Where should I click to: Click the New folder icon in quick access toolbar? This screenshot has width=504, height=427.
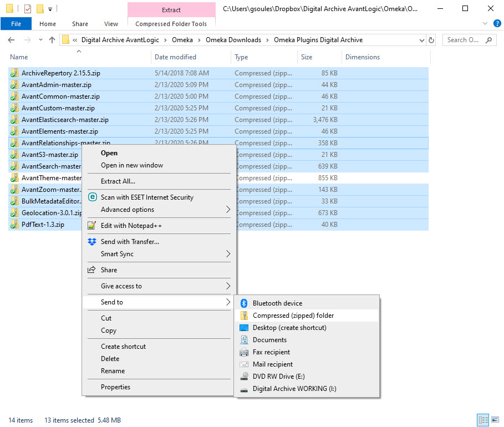point(40,9)
